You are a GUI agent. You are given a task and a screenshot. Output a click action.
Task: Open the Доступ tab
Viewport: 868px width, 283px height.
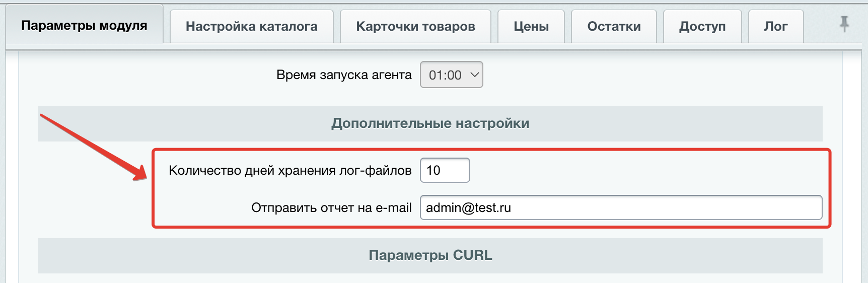702,27
